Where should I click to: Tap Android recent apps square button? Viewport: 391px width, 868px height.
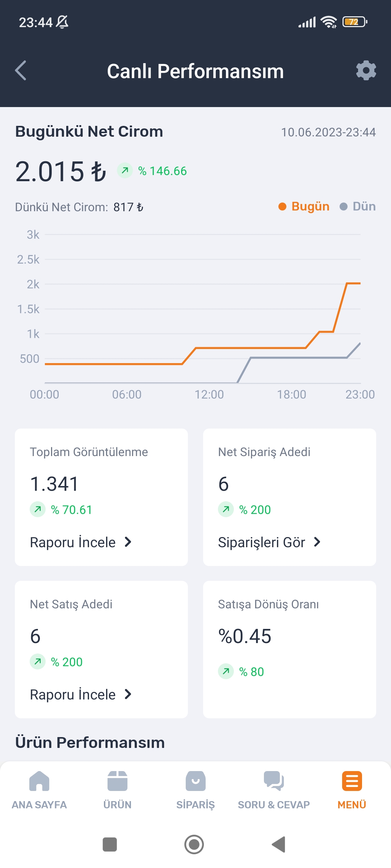pos(110,844)
